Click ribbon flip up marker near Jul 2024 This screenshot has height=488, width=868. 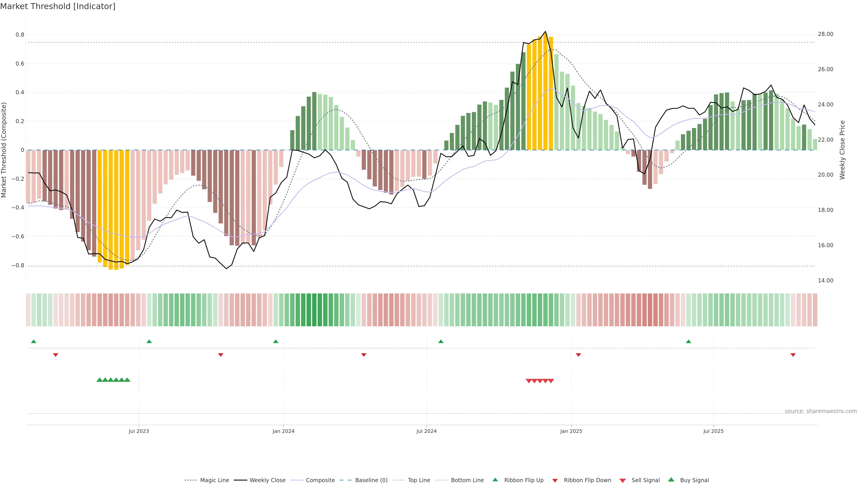[x=441, y=342]
